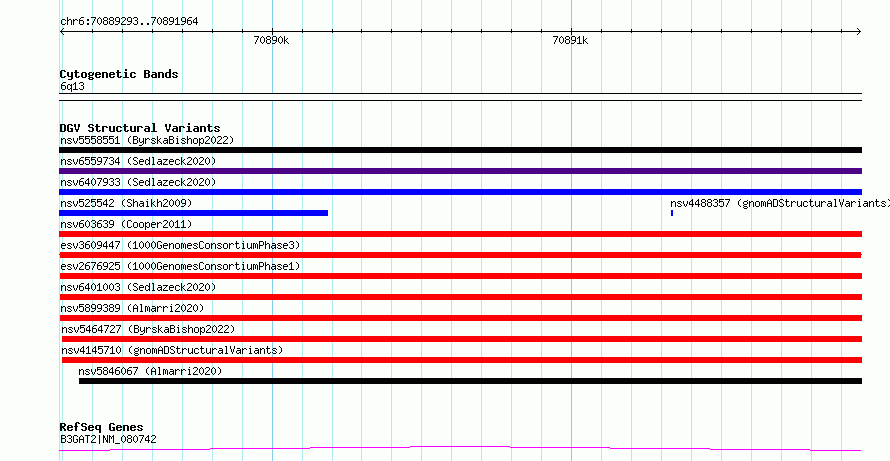
Task: Open variant esv2676925 (1000GenomesConsortiumPhase1) label
Action: click(180, 266)
